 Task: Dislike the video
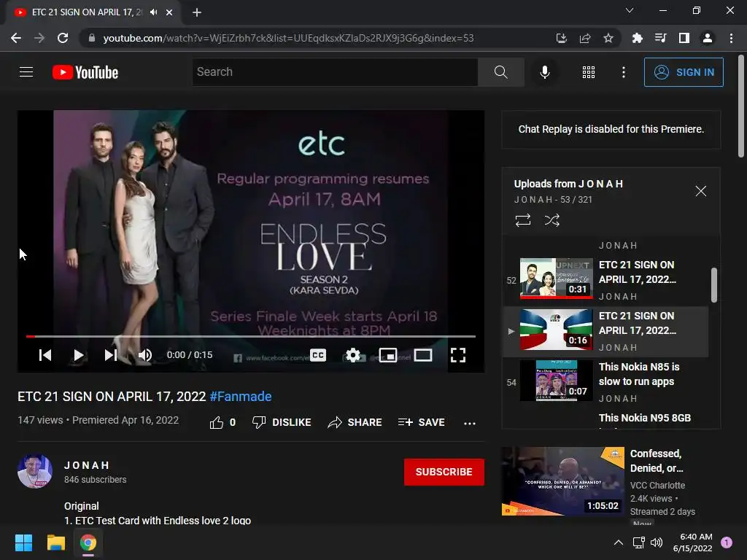(282, 422)
